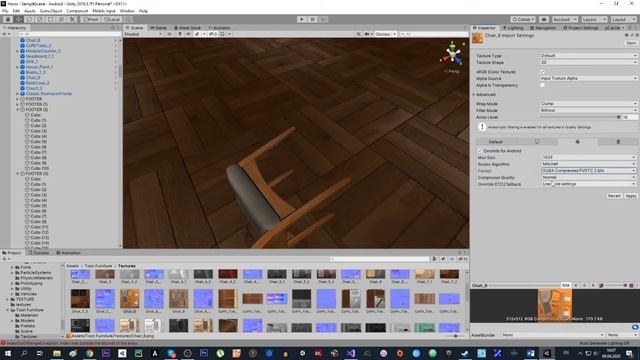Open the custom editor tools button

pos(72,19)
